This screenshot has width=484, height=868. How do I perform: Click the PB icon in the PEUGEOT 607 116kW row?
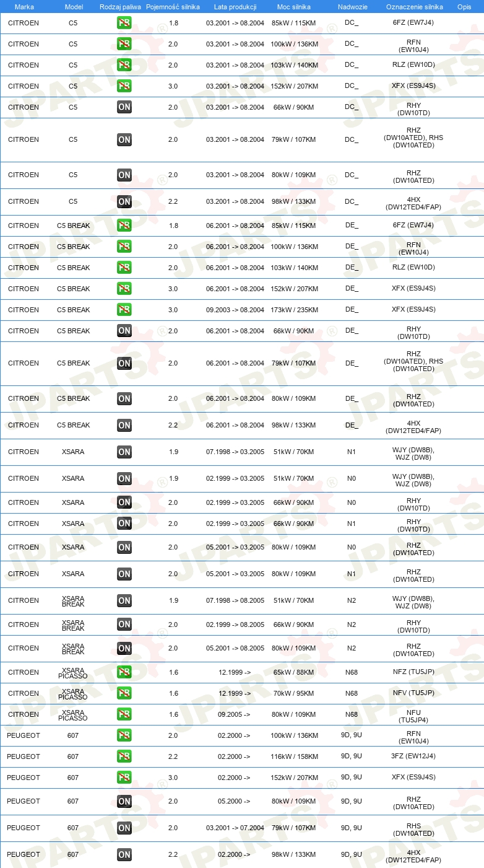click(x=124, y=756)
